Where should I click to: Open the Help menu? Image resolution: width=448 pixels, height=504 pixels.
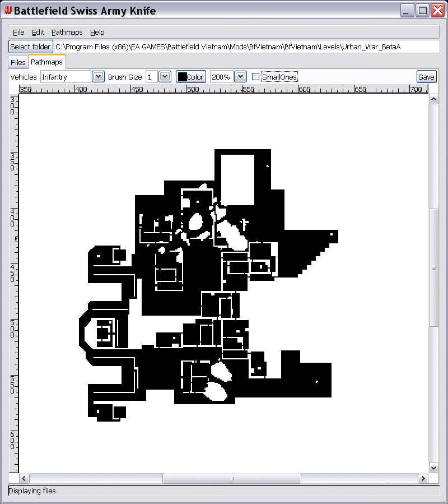[97, 32]
